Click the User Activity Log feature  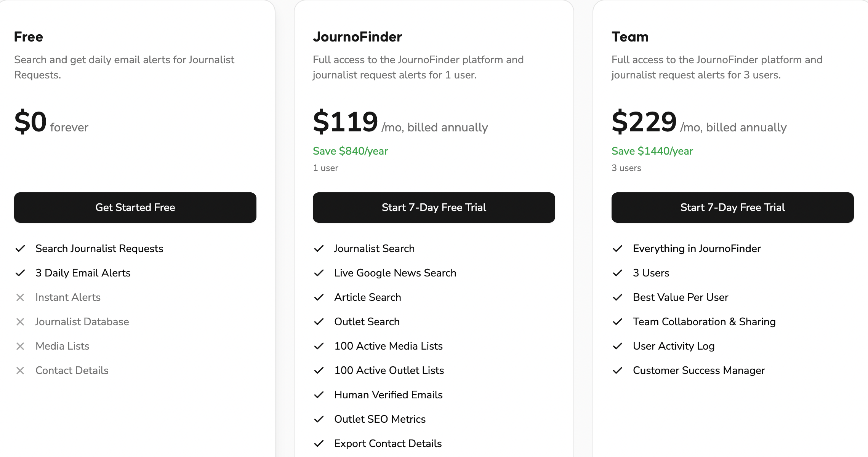pos(673,346)
